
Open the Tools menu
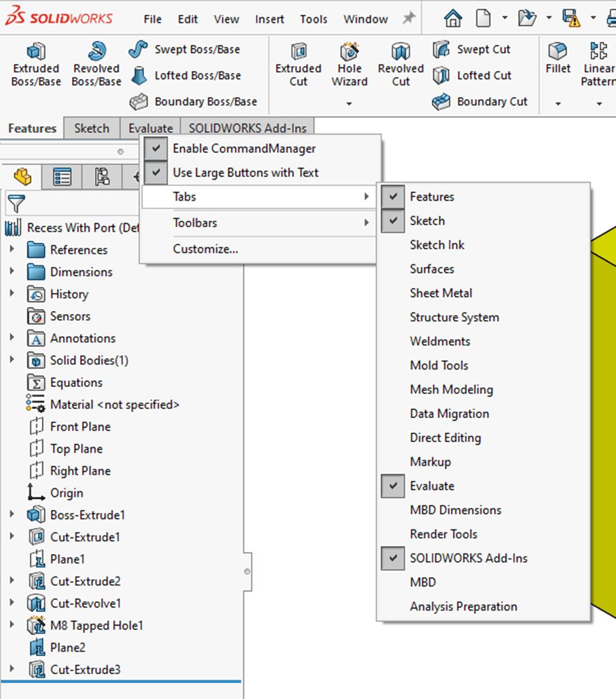tap(313, 19)
